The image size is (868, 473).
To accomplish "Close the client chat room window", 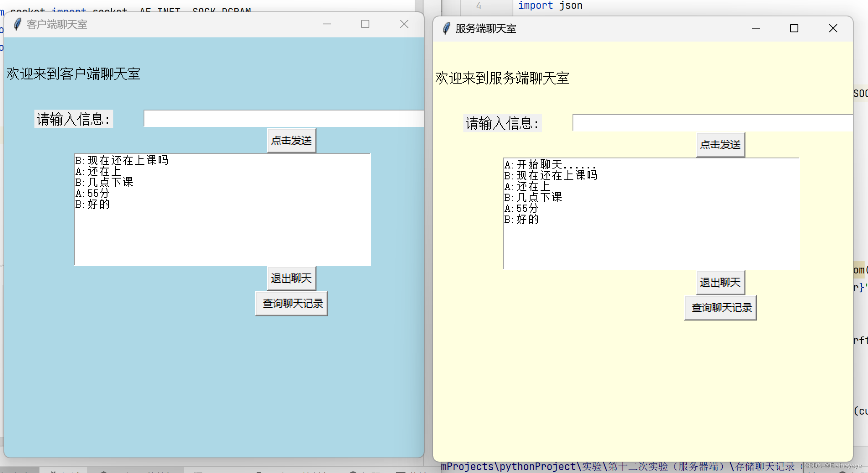I will pos(404,24).
